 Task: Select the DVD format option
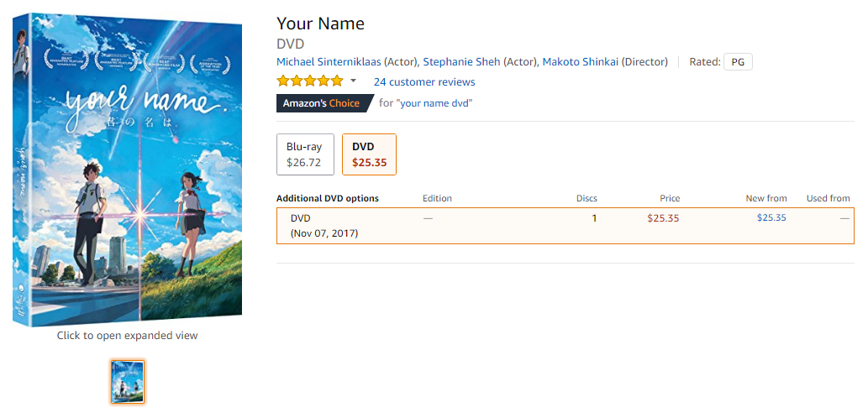[x=369, y=154]
